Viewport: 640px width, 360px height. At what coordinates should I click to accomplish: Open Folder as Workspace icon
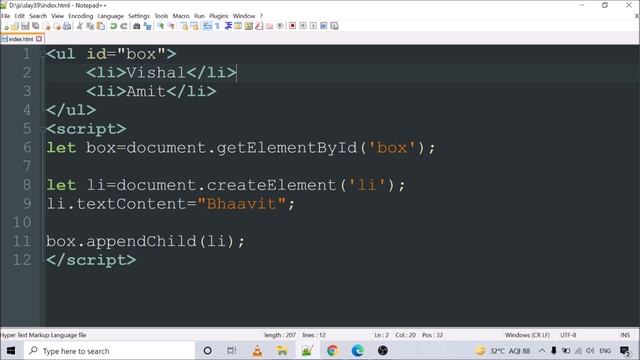(x=269, y=26)
